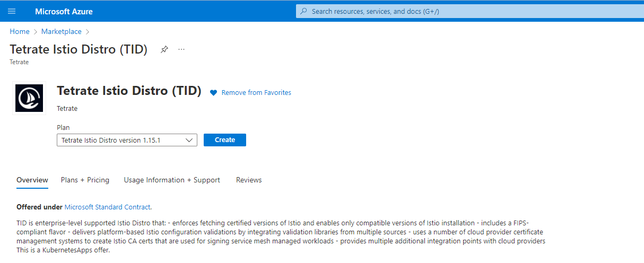Click the magnifier icon in search bar
644x263 pixels.
click(303, 11)
